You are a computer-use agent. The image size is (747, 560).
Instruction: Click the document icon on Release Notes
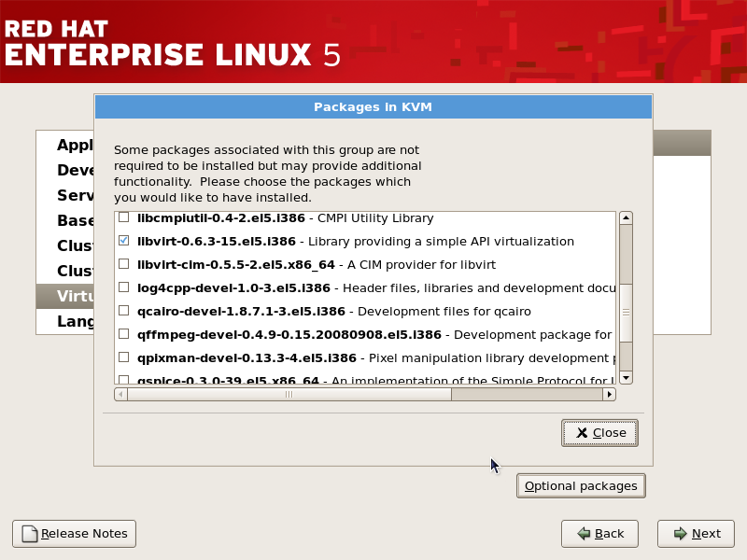tap(30, 534)
